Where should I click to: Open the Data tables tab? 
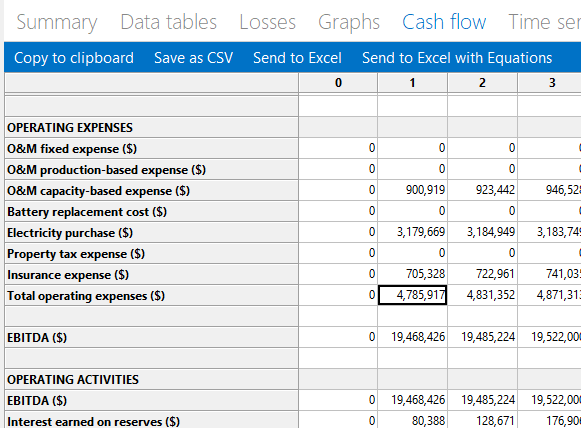tap(169, 22)
